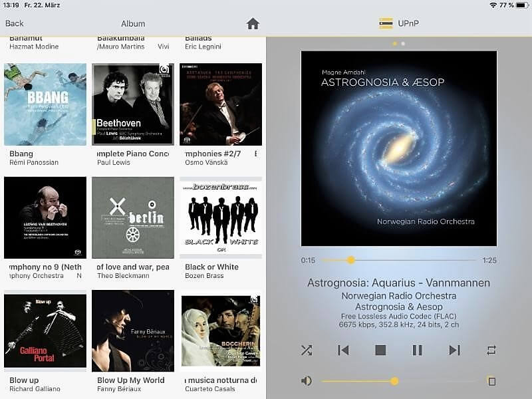This screenshot has width=532, height=399.
Task: Tap the Album header label
Action: (132, 23)
